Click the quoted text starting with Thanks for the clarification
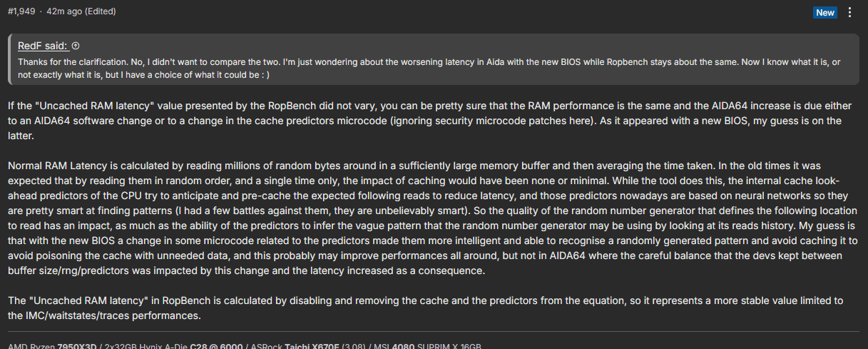The width and height of the screenshot is (868, 349). pos(429,68)
